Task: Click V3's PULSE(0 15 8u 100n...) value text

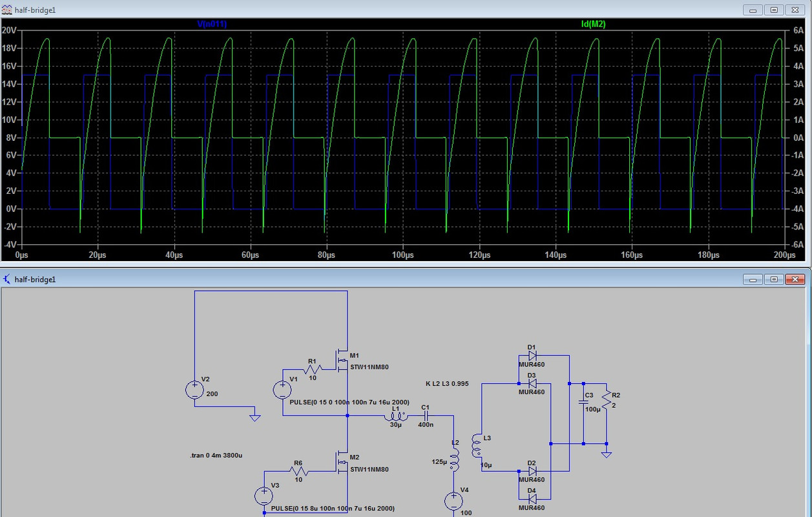Action: click(333, 509)
